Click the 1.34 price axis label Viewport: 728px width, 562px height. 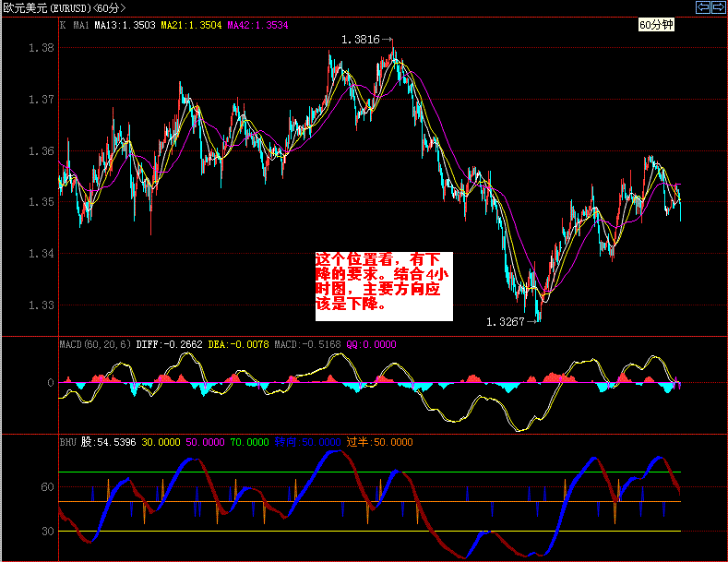[x=41, y=253]
